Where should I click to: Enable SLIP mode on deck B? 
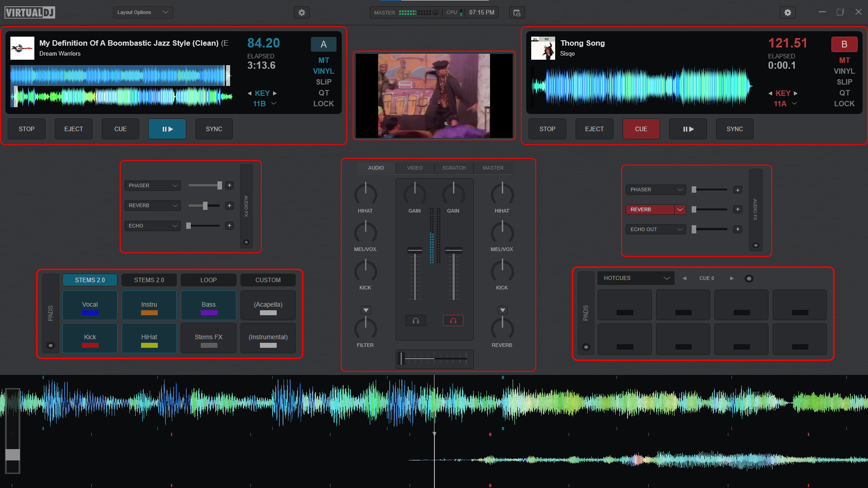[844, 82]
